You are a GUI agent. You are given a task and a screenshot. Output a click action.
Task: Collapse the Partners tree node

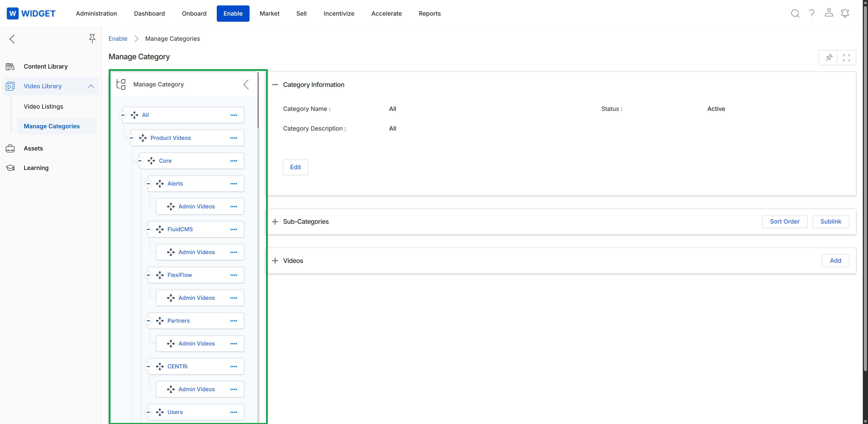point(148,321)
